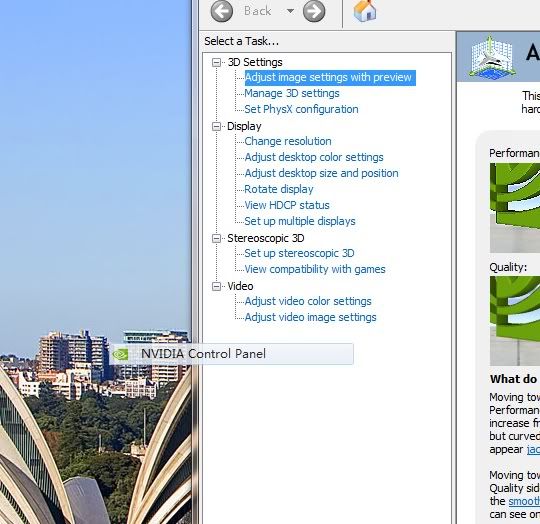The width and height of the screenshot is (540, 524).
Task: Click the Quality preview thumbnail
Action: click(x=515, y=321)
